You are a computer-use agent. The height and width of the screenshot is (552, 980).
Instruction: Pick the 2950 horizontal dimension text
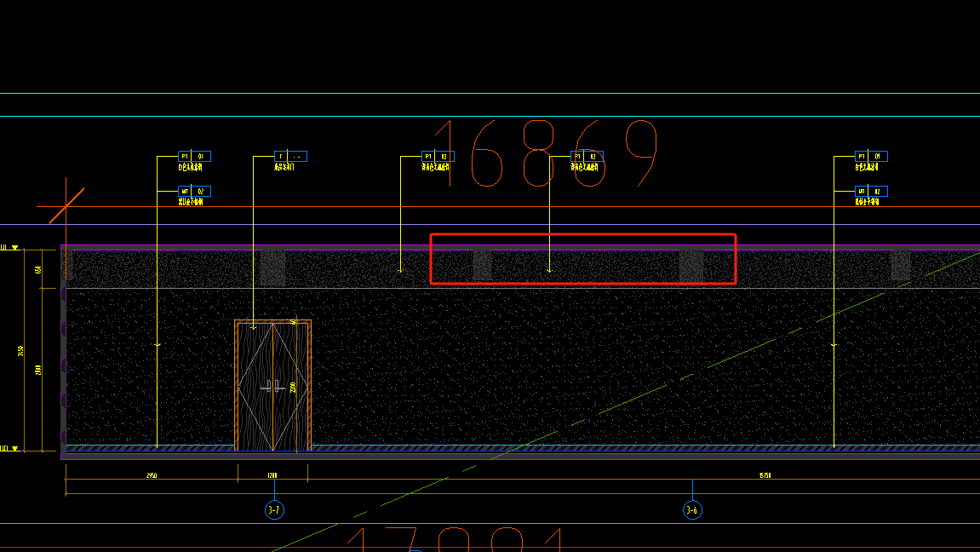coord(152,475)
